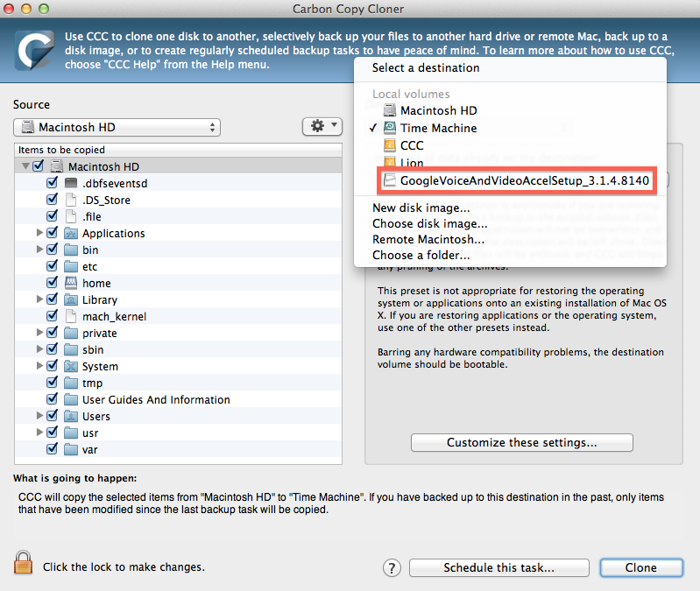Viewport: 700px width, 591px height.
Task: Click the lock icon to make changes
Action: 23,562
